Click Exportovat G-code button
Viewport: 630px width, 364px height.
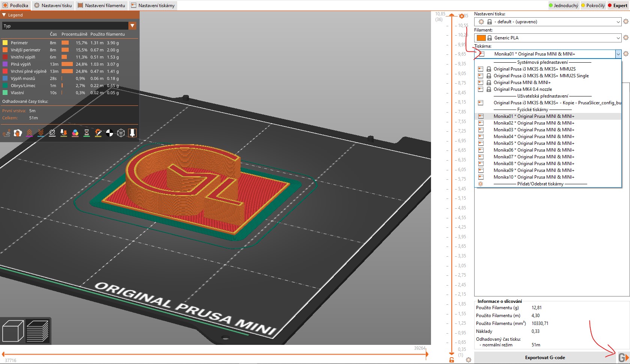(544, 358)
